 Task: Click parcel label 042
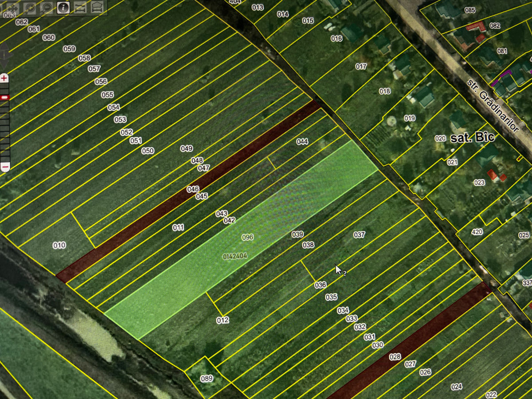tap(230, 220)
